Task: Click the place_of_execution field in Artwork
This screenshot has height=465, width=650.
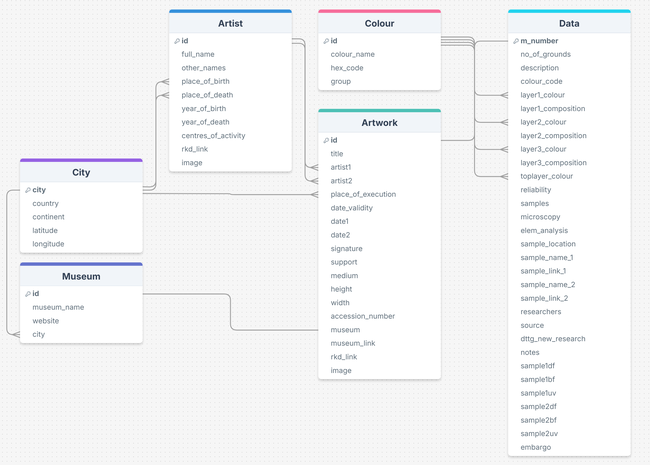Action: click(x=363, y=195)
